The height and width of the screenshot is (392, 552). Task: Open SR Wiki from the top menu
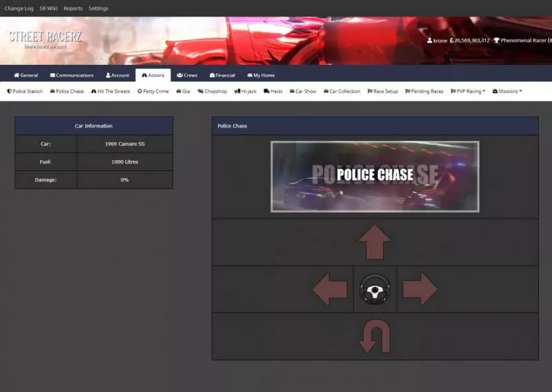tap(48, 8)
